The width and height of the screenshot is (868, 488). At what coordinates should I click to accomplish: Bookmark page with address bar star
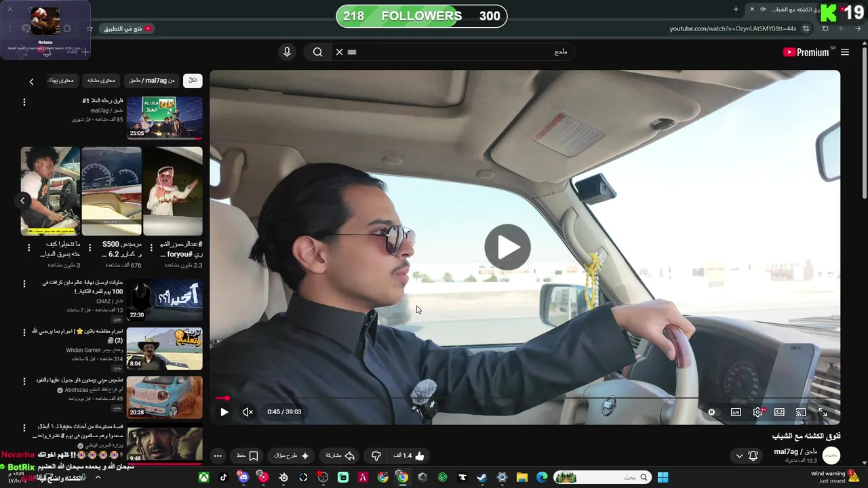90,28
